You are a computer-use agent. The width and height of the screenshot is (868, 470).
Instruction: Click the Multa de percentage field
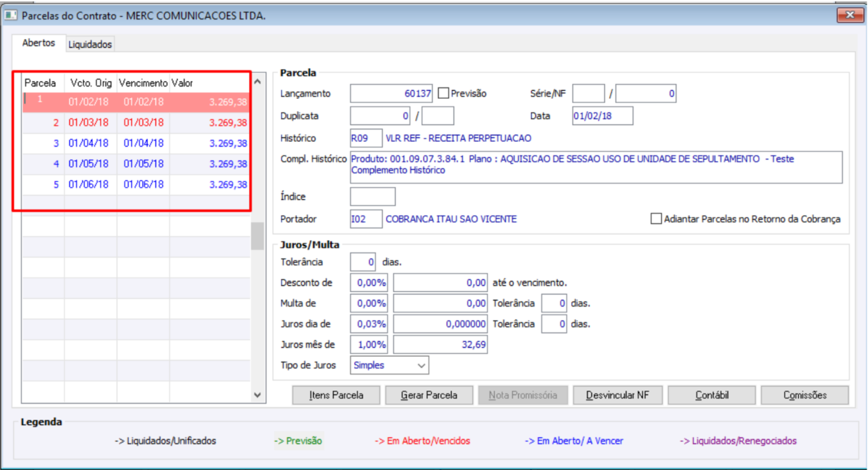tap(369, 303)
